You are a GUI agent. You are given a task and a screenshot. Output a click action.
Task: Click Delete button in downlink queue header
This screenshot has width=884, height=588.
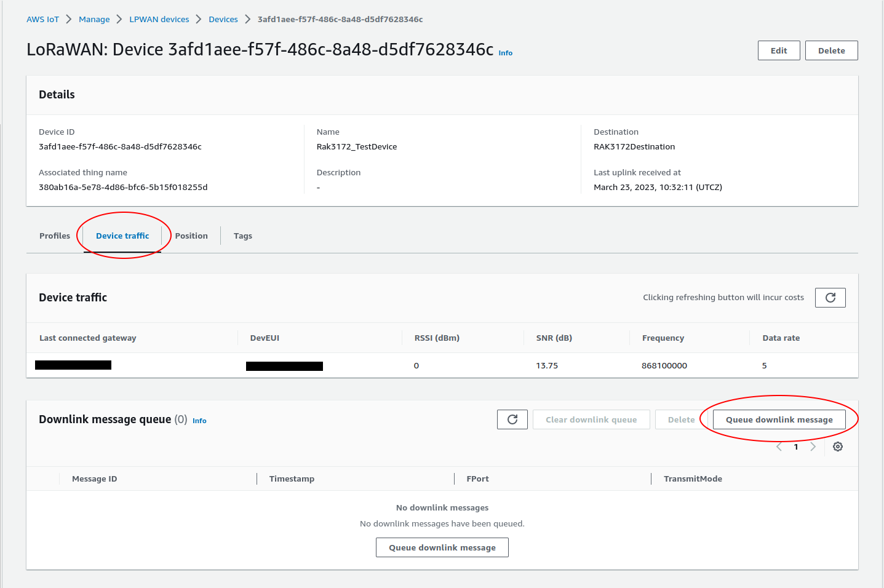pyautogui.click(x=681, y=419)
